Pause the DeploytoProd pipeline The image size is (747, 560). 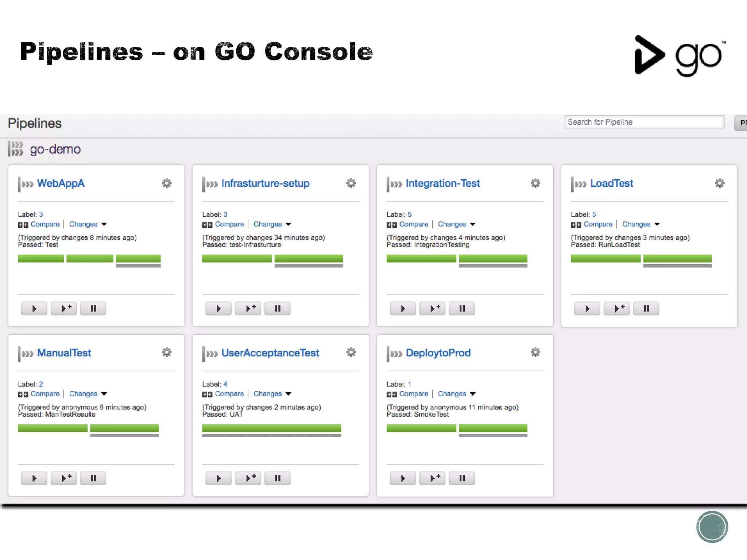462,478
